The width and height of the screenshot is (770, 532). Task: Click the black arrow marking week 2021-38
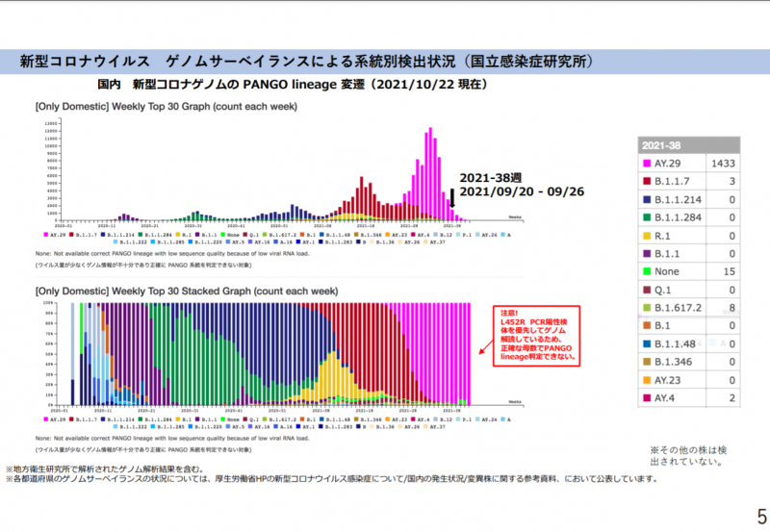451,199
